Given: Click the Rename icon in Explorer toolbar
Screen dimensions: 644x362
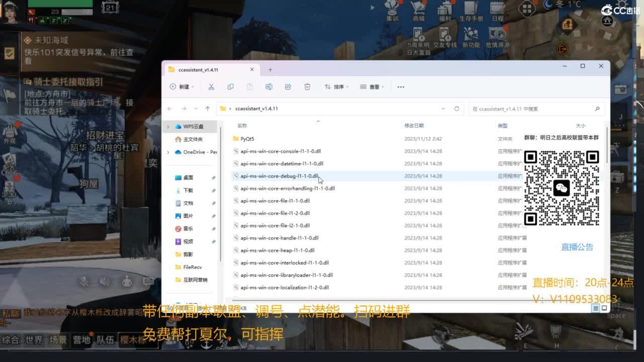Looking at the screenshot, I should click(x=269, y=87).
